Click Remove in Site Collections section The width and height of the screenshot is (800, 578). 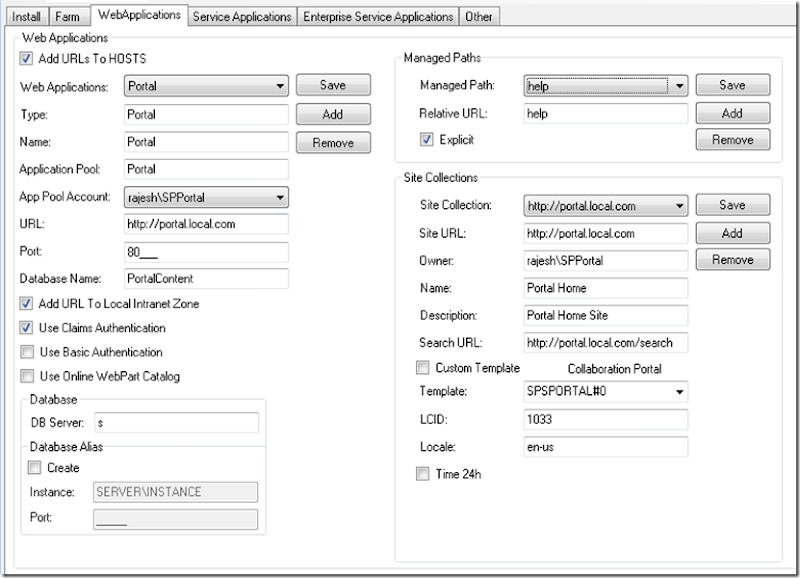732,260
